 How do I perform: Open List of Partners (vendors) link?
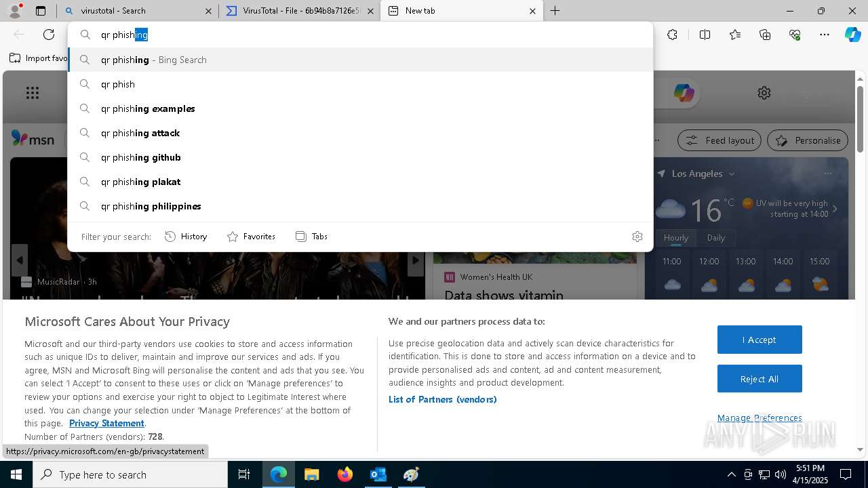[443, 399]
